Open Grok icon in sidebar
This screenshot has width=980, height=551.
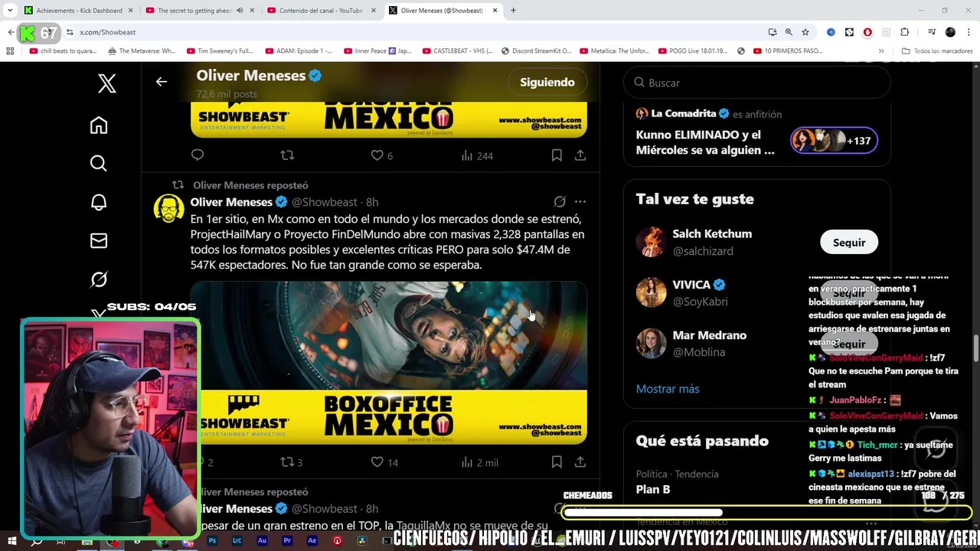point(99,279)
